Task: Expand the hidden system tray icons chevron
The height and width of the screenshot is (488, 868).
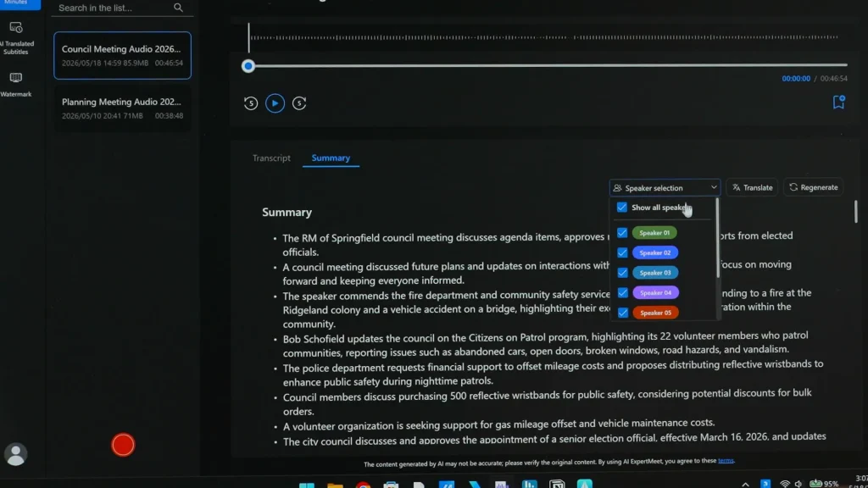Action: [746, 484]
